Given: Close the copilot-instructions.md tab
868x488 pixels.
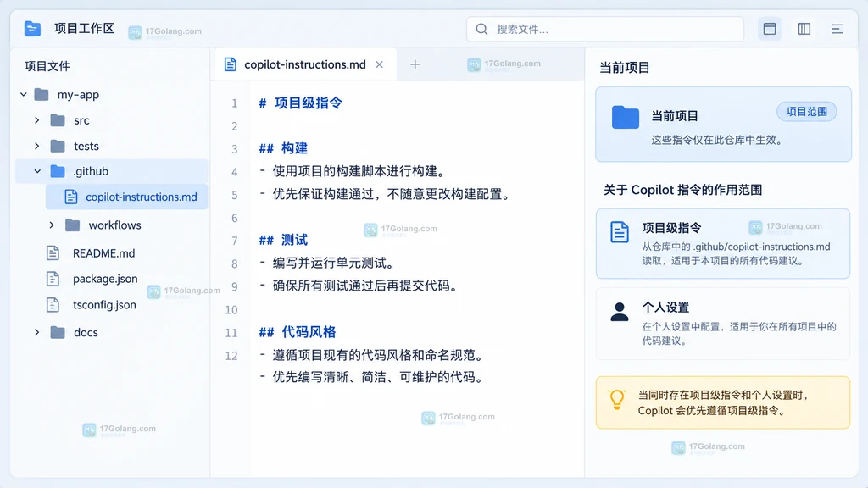Looking at the screenshot, I should click(379, 64).
